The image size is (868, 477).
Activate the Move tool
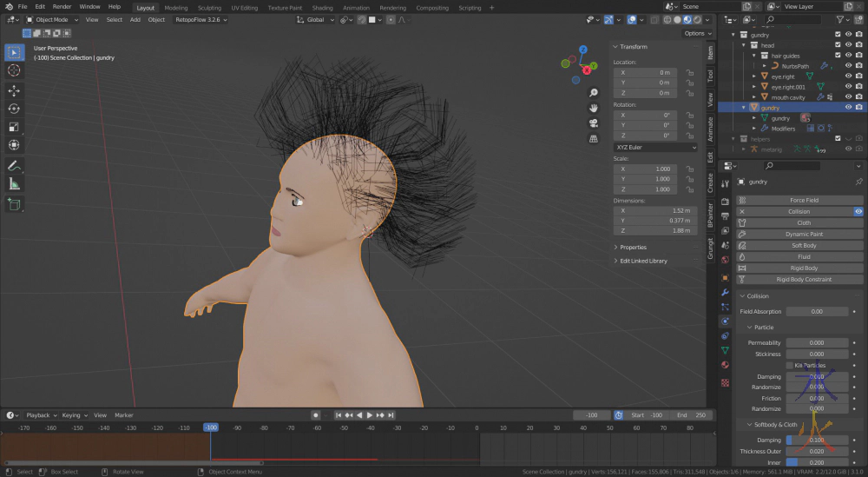pyautogui.click(x=15, y=90)
